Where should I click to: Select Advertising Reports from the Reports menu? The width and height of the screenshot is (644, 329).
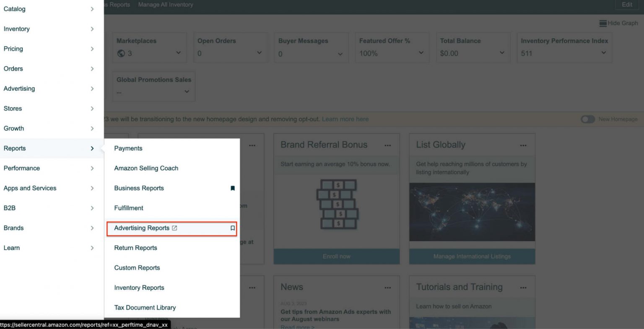[141, 228]
